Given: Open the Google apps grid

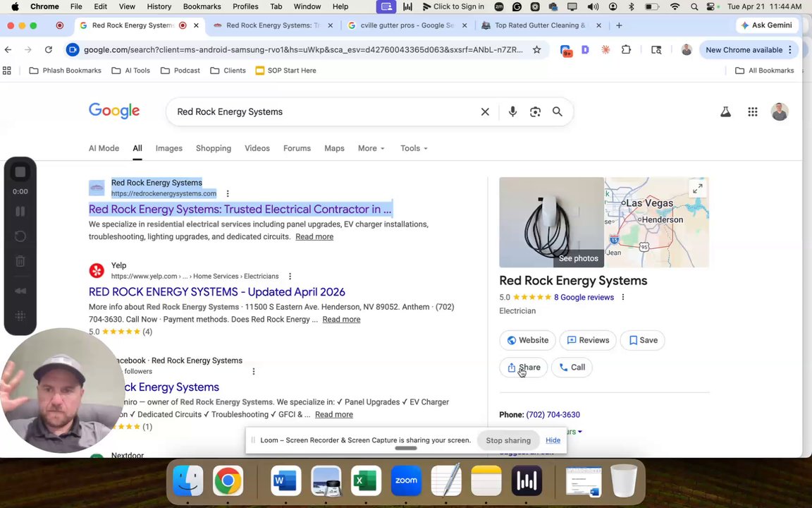Looking at the screenshot, I should (x=753, y=111).
